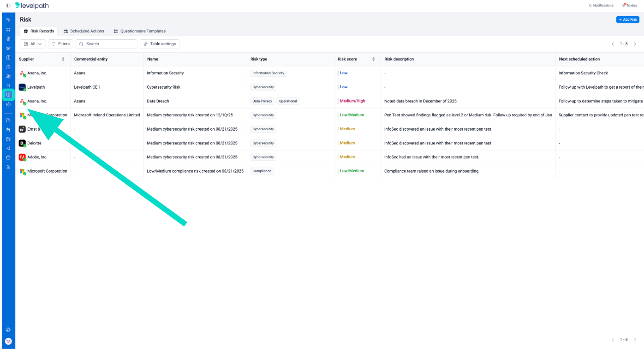
Task: Open the All views dropdown
Action: tap(32, 44)
